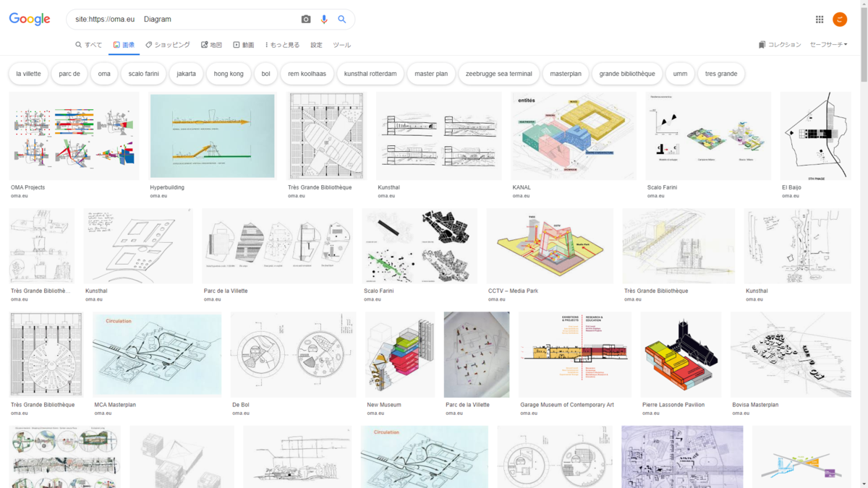
Task: Select the scalo farini chip
Action: (x=144, y=74)
